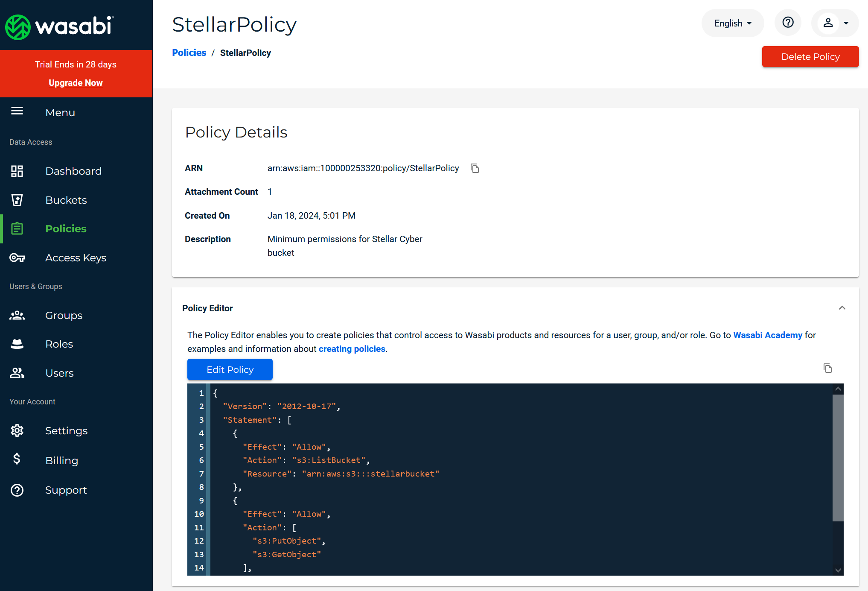The width and height of the screenshot is (868, 591).
Task: Click the Billing dollar icon
Action: (17, 459)
